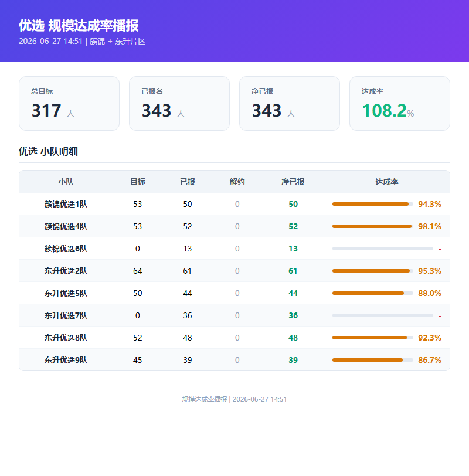Click the 小队 column header
The width and height of the screenshot is (469, 476).
(x=66, y=182)
